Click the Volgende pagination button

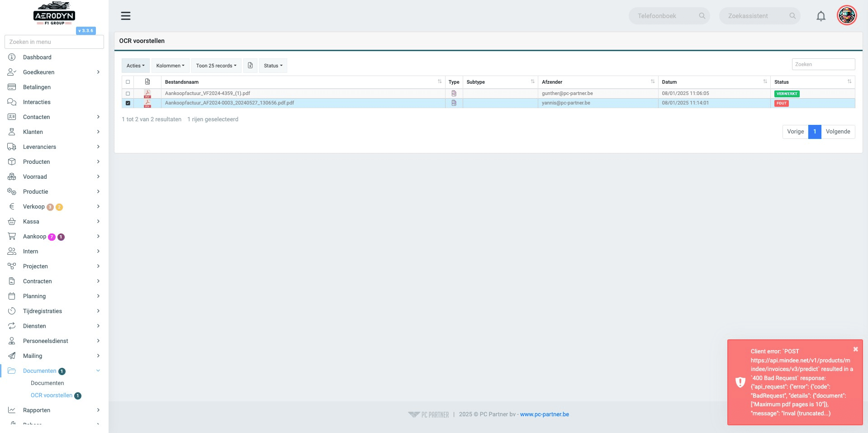click(838, 132)
